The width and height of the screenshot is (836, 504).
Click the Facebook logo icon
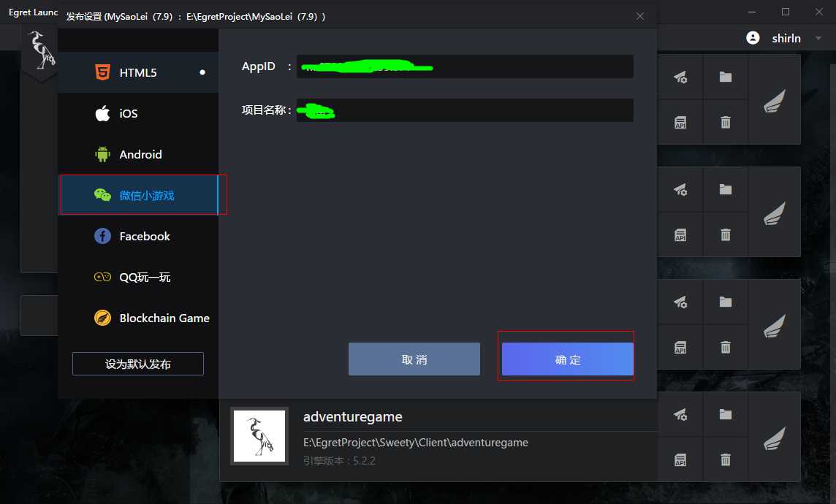point(102,236)
